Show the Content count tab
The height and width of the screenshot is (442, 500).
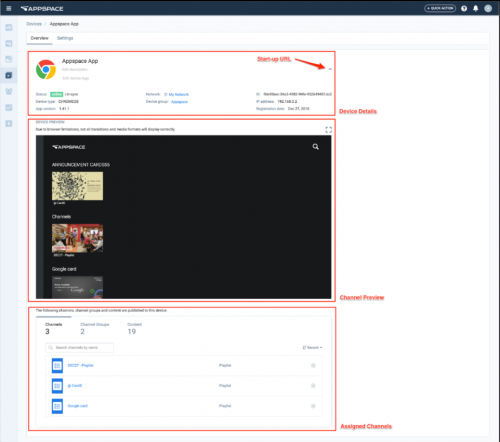tap(134, 329)
